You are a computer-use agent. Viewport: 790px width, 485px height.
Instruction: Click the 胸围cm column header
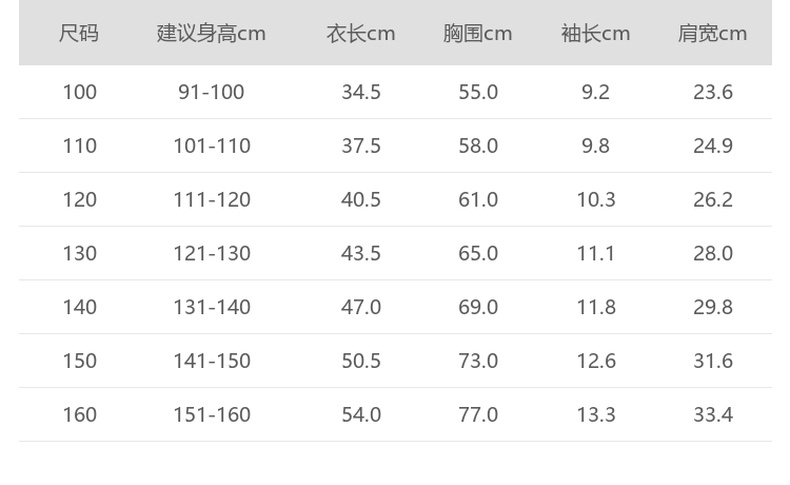pyautogui.click(x=478, y=33)
